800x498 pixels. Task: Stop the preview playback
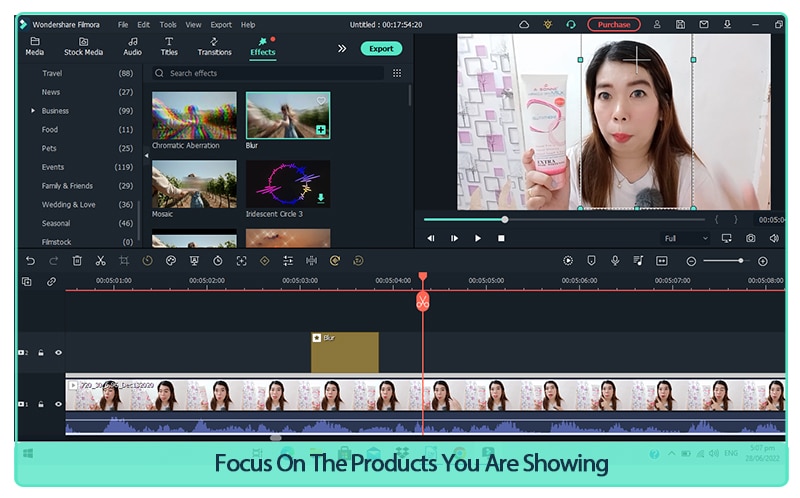coord(501,238)
